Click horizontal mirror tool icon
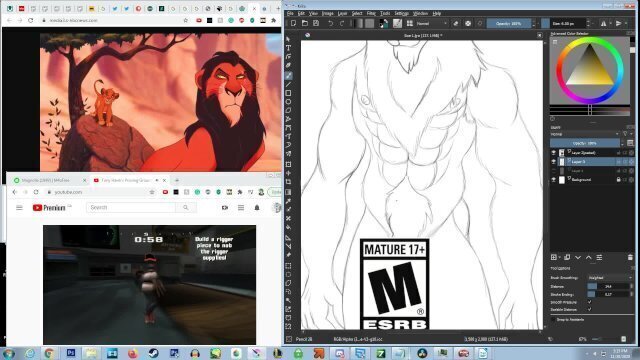 click(604, 24)
